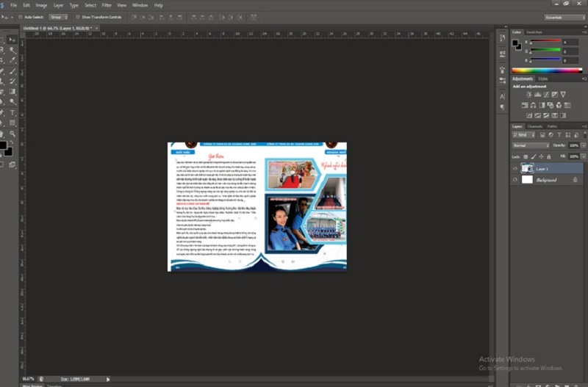The width and height of the screenshot is (588, 387).
Task: Hide the Background layer eye
Action: pyautogui.click(x=515, y=180)
